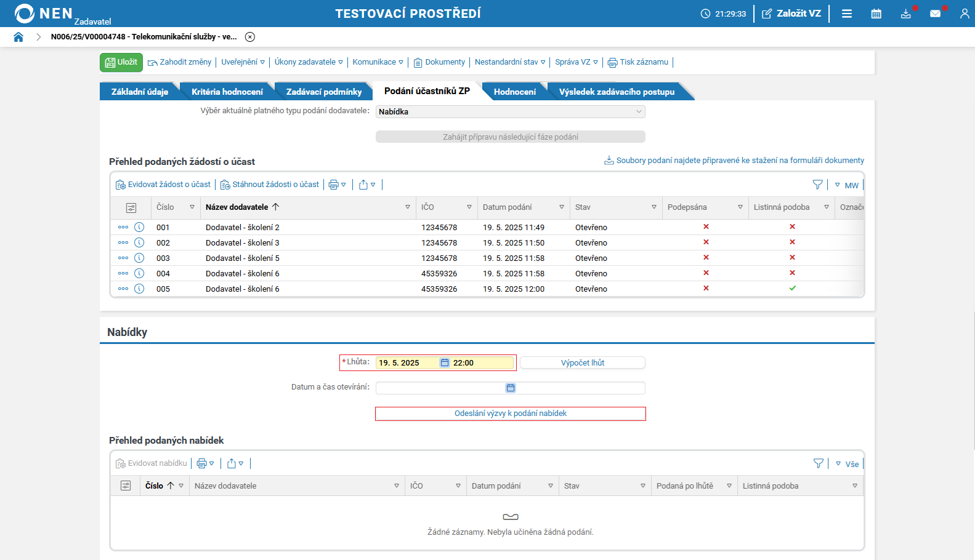The height and width of the screenshot is (560, 975).
Task: Switch to the Hodnocení tab
Action: [514, 92]
